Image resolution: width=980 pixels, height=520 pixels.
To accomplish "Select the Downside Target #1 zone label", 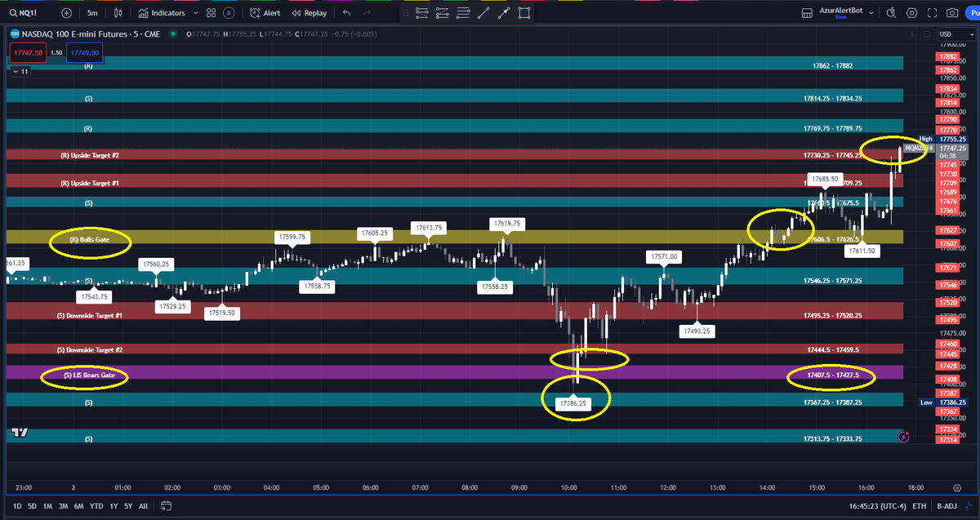I will tap(90, 315).
